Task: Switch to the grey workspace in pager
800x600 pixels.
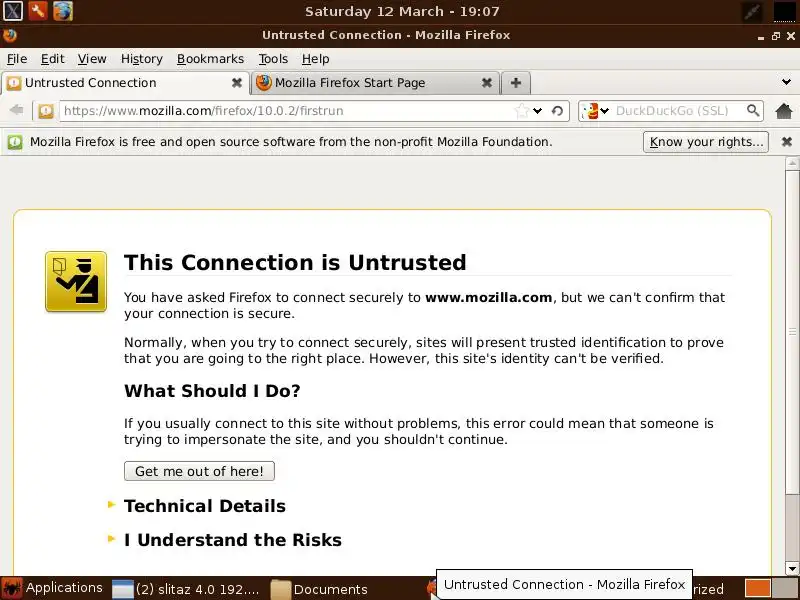Action: pyautogui.click(x=784, y=588)
